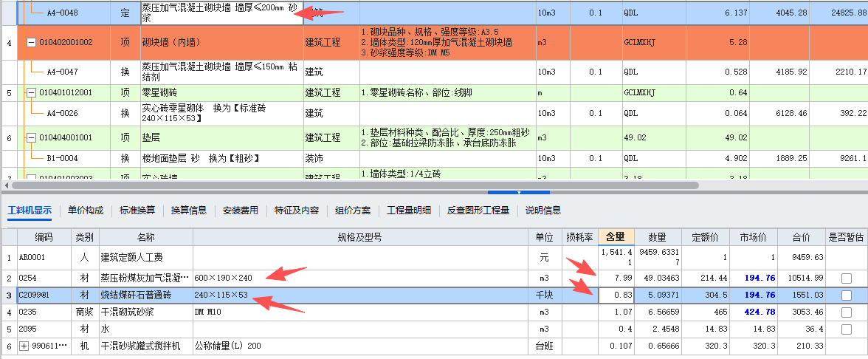Tick 是否暂估 checkbox for 干混砌筑砂浆 row
The image size is (868, 359).
coord(846,312)
